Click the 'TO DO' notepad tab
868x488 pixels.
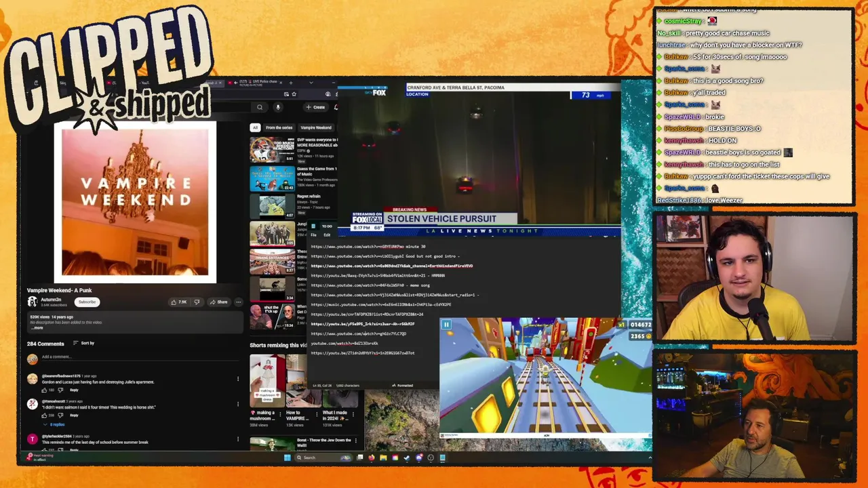327,226
